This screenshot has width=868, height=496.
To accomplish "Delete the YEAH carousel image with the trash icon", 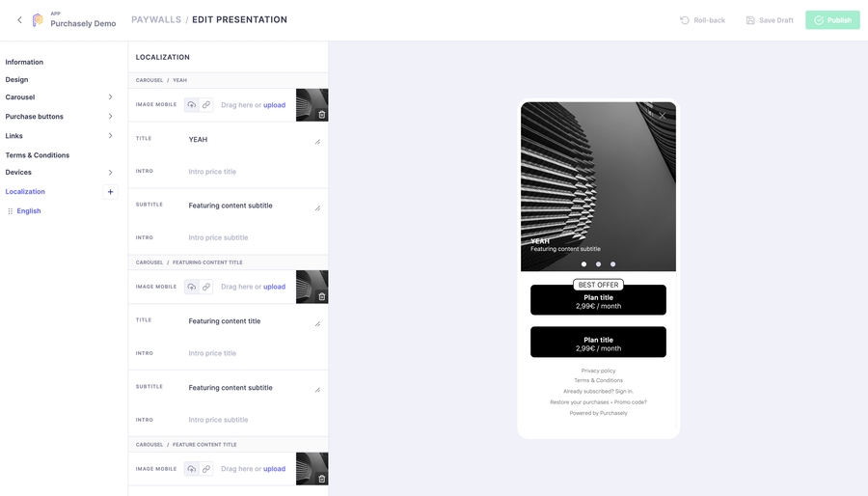I will pos(321,115).
